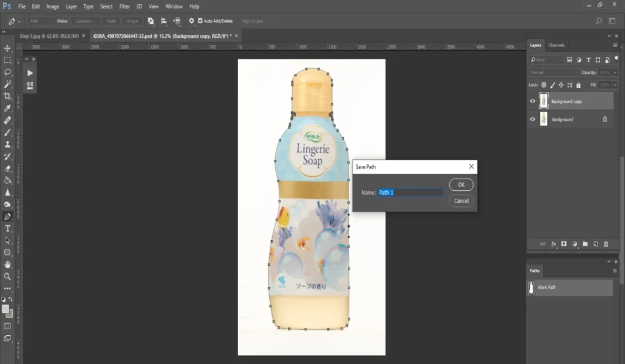Toggle Quick Mask mode
Image resolution: width=625 pixels, height=364 pixels.
[7, 326]
